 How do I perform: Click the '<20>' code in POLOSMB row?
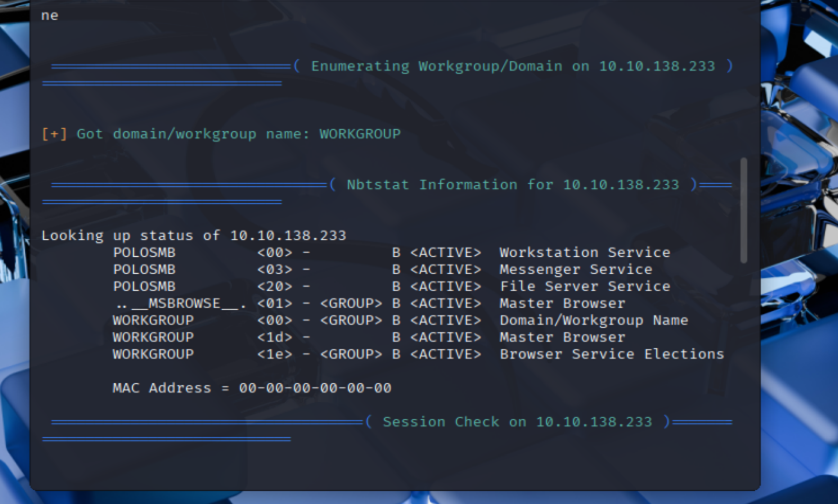pyautogui.click(x=274, y=286)
